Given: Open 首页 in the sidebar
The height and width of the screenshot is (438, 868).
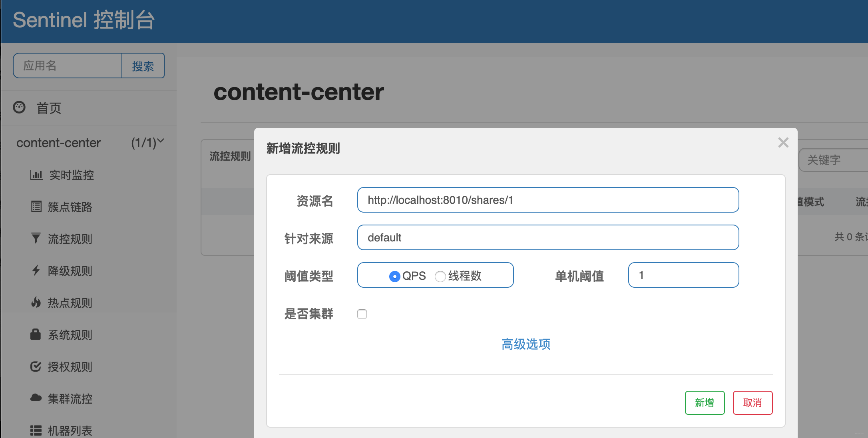Looking at the screenshot, I should (49, 108).
